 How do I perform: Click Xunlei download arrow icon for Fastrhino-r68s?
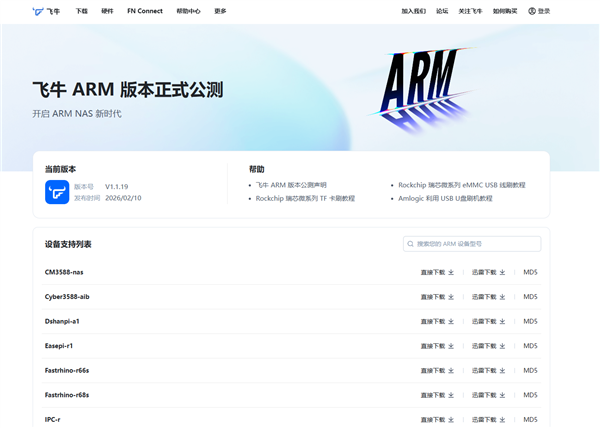pyautogui.click(x=502, y=395)
